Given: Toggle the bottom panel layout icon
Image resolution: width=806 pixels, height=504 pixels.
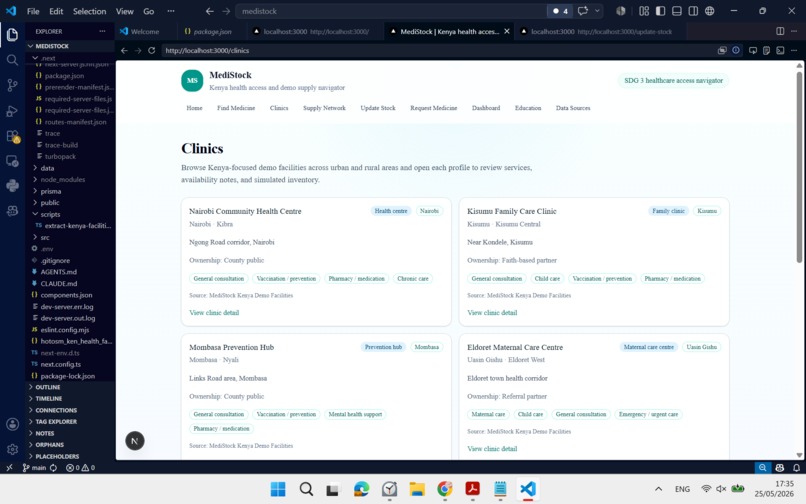Looking at the screenshot, I should coord(677,11).
